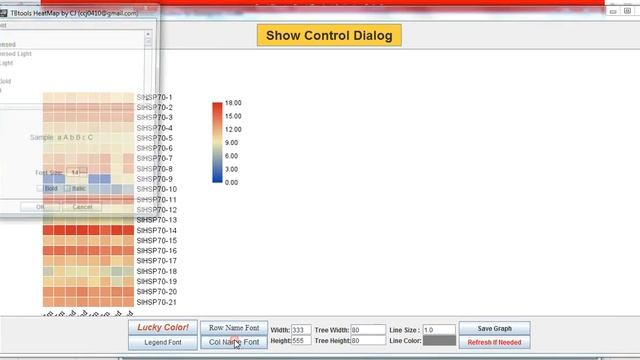Click the Tree Height input field

(368, 340)
